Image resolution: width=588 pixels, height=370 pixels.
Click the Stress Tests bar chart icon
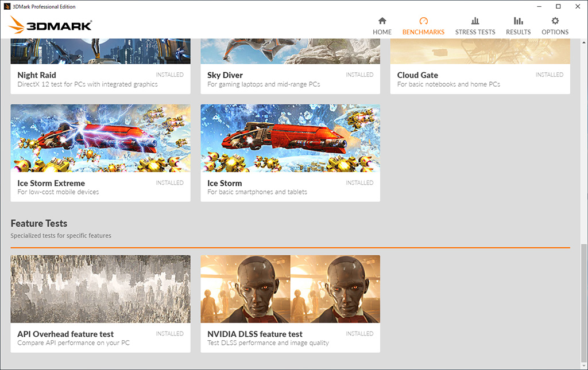475,21
